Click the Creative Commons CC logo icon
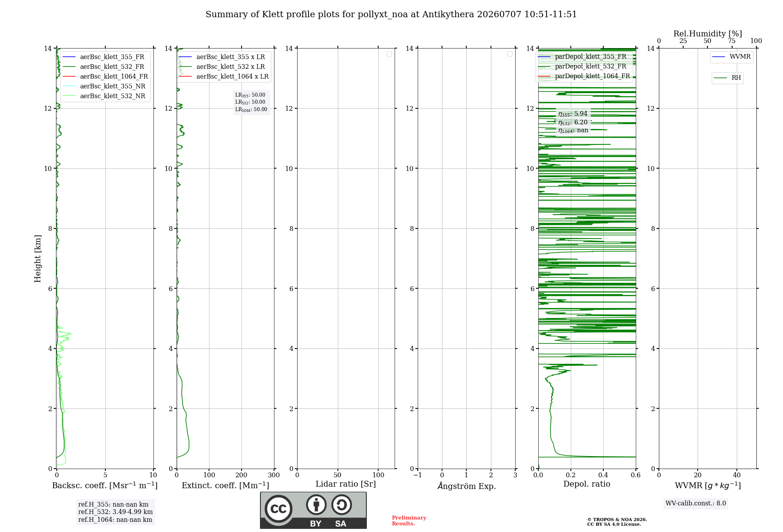The width and height of the screenshot is (783, 532). [x=278, y=509]
